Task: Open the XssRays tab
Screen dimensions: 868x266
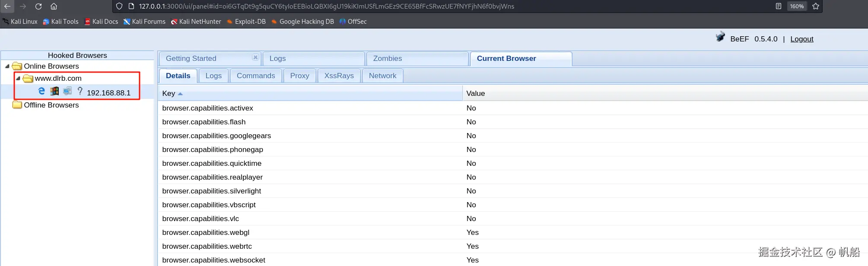Action: pyautogui.click(x=339, y=76)
